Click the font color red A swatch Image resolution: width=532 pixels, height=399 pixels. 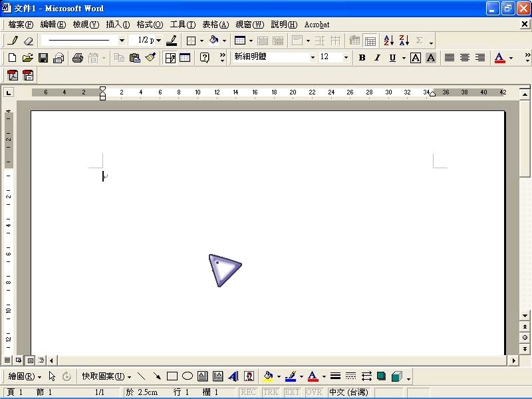pyautogui.click(x=499, y=58)
